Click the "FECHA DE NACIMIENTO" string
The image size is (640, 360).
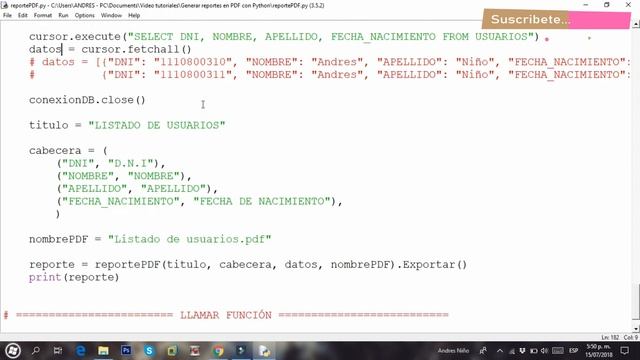point(262,201)
